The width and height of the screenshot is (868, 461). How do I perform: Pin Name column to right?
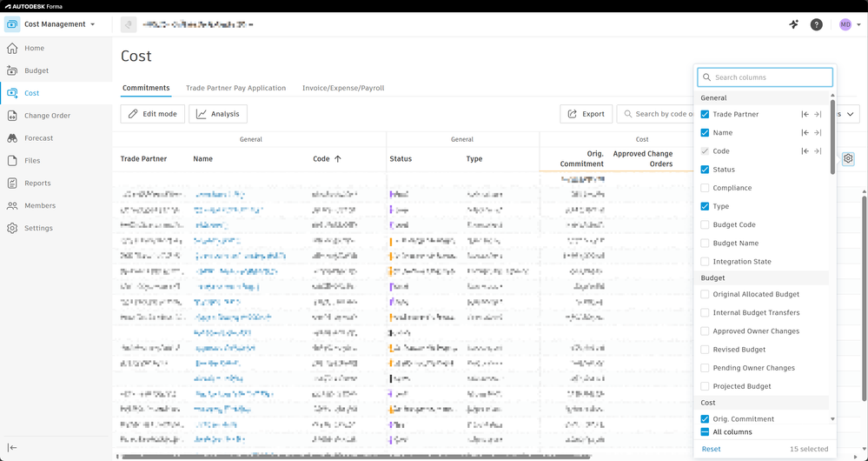818,133
